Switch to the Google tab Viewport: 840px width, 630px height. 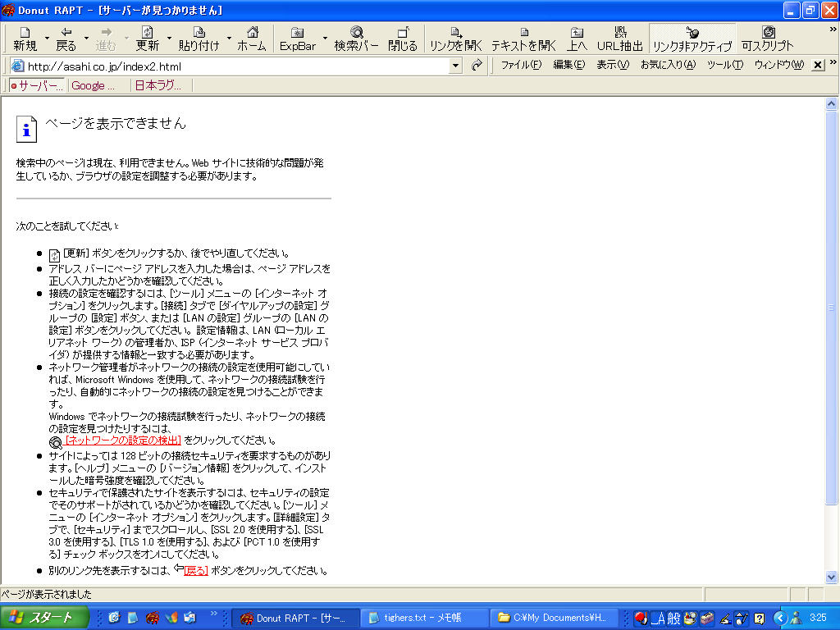pyautogui.click(x=93, y=85)
